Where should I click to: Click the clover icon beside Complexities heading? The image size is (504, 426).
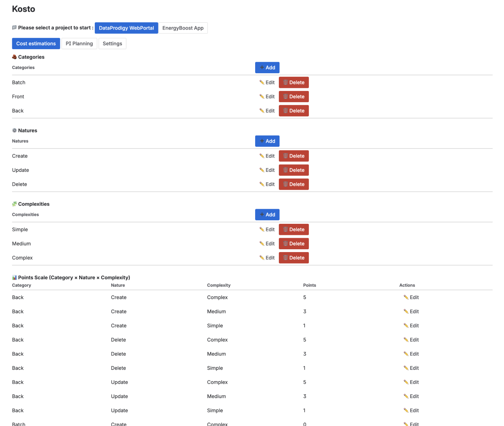tap(14, 204)
